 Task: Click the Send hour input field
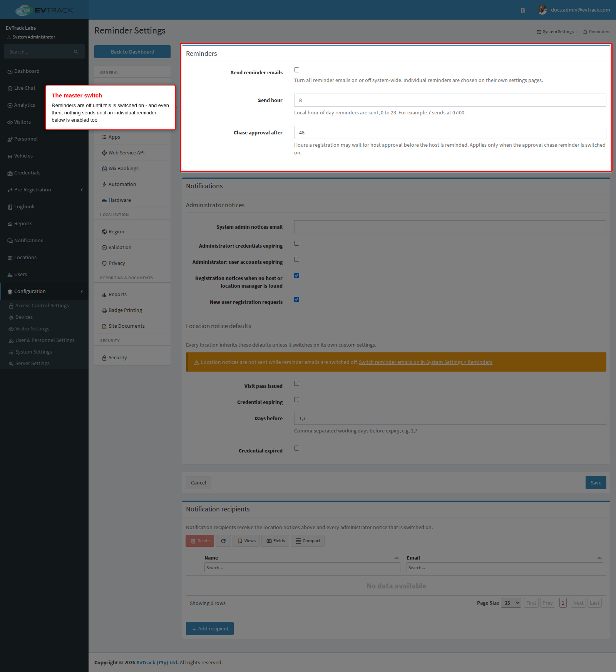tap(450, 100)
